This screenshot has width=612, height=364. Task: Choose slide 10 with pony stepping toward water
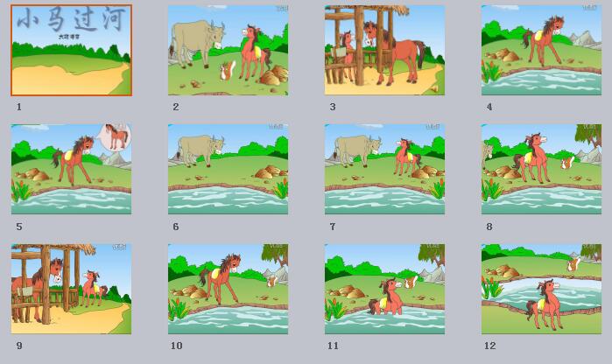(x=228, y=289)
